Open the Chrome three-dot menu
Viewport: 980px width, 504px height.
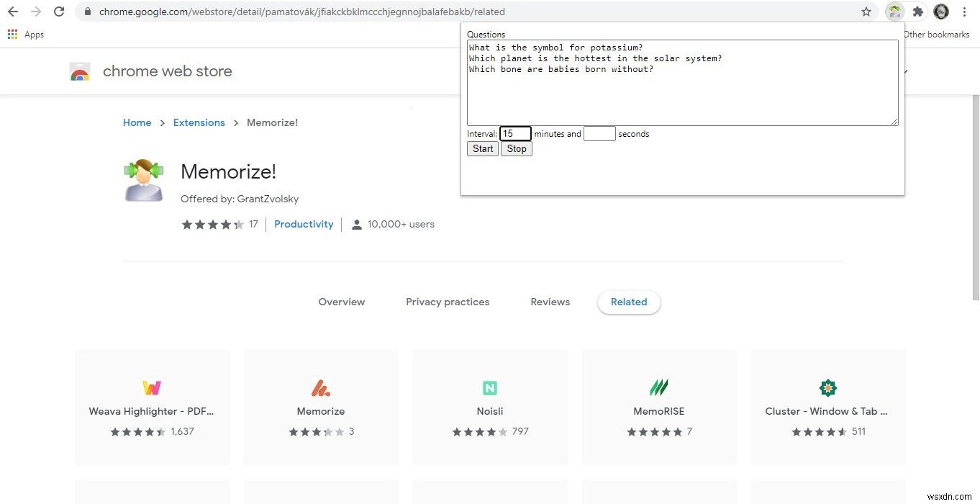964,12
